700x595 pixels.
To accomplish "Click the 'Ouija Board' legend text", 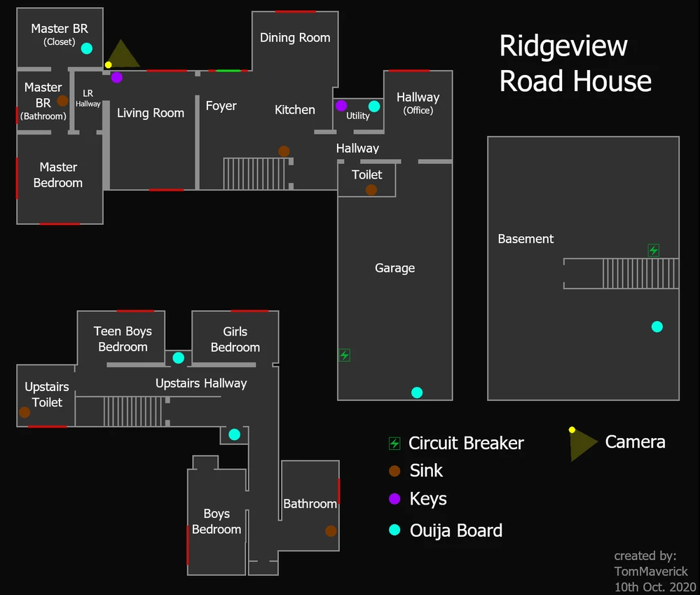I will coord(455,531).
